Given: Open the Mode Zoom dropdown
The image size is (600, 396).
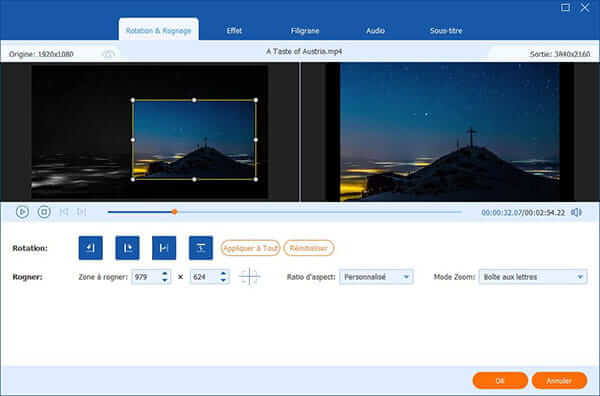Looking at the screenshot, I should (533, 277).
